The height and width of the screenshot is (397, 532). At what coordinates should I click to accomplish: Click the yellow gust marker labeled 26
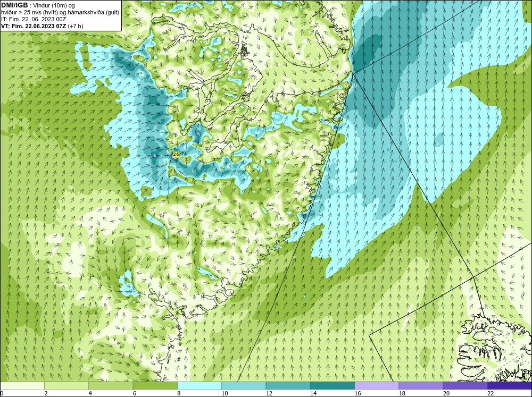176,154
